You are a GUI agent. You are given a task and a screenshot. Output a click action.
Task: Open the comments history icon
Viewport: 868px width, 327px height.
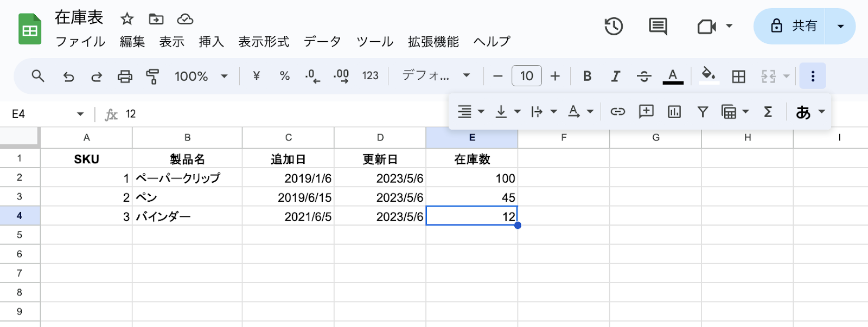coord(658,26)
